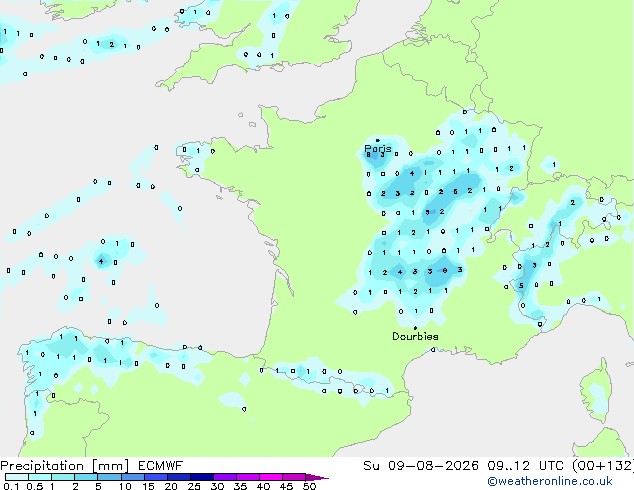
Task: Click the 40–45 mm magenta legend box
Action: click(x=271, y=477)
